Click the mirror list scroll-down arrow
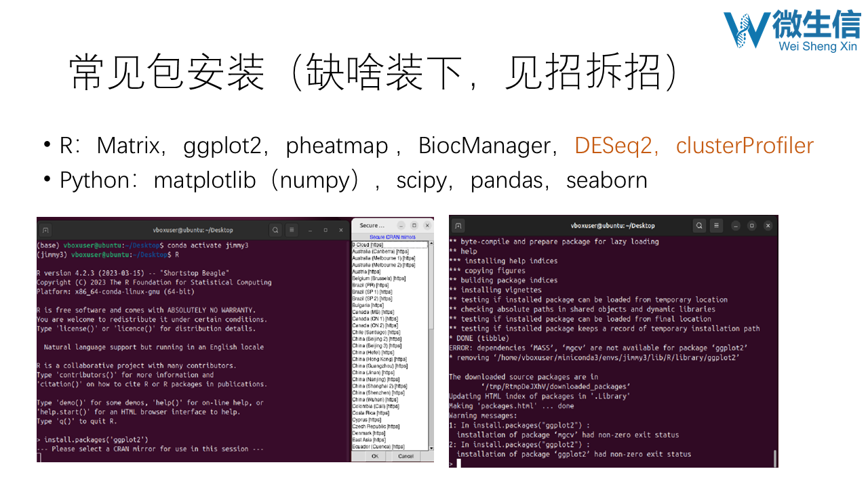 431,447
